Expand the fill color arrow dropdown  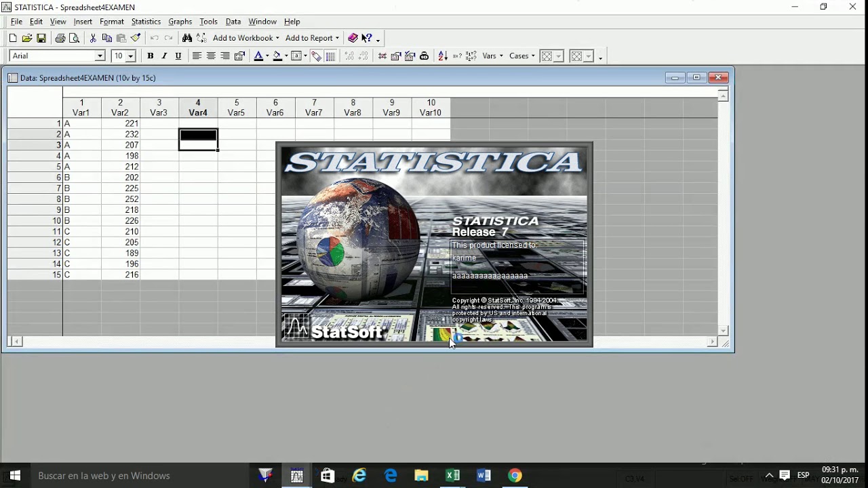click(286, 56)
